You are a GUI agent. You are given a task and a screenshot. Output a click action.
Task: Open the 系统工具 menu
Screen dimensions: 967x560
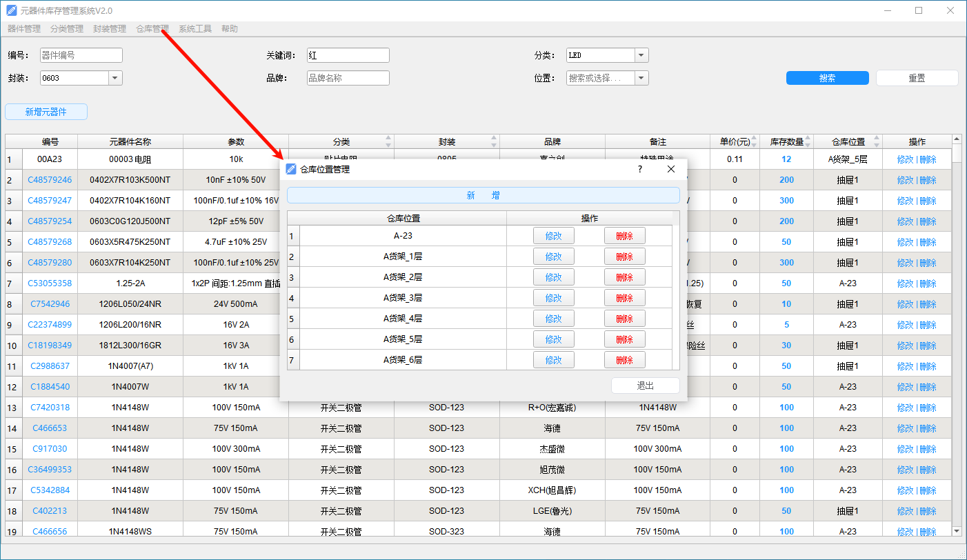pos(195,29)
